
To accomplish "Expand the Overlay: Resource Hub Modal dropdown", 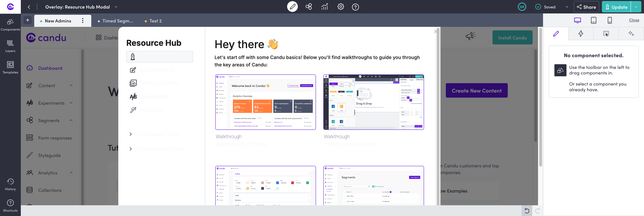I will pos(116,7).
